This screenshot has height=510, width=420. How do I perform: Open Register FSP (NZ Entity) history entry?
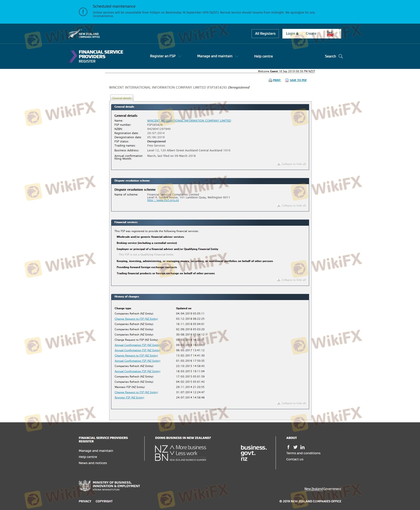pyautogui.click(x=129, y=397)
